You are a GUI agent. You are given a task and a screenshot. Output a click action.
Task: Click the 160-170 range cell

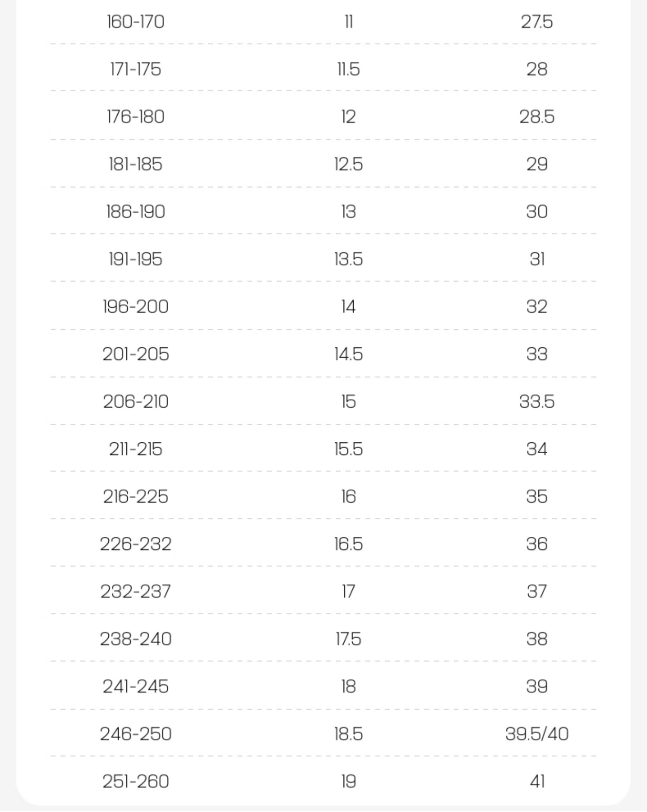click(x=135, y=22)
